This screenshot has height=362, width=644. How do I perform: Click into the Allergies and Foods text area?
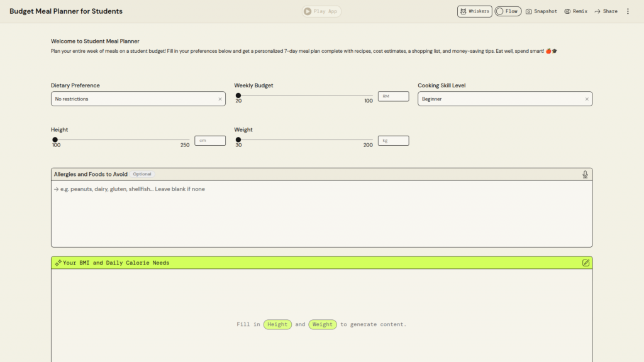click(321, 214)
